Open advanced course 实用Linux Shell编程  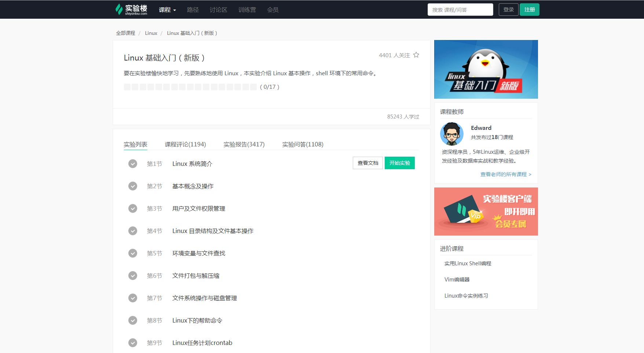coord(468,263)
